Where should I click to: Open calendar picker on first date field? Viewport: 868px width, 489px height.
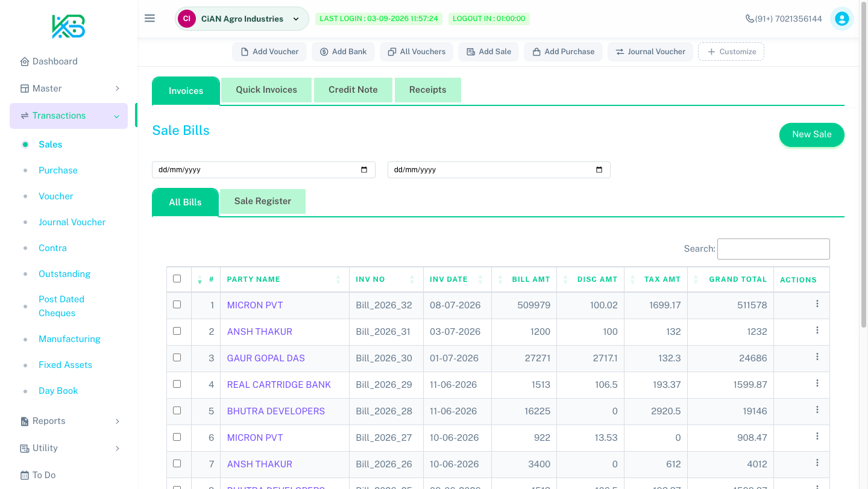point(364,170)
